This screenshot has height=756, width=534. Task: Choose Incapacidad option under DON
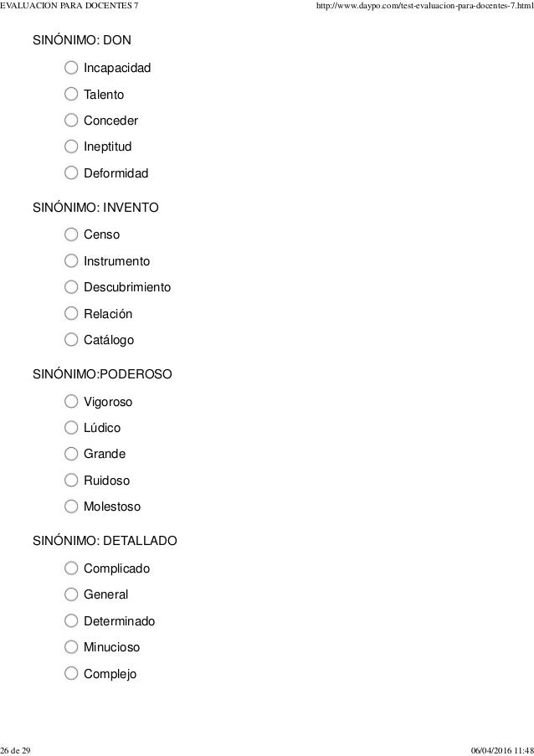tap(71, 68)
